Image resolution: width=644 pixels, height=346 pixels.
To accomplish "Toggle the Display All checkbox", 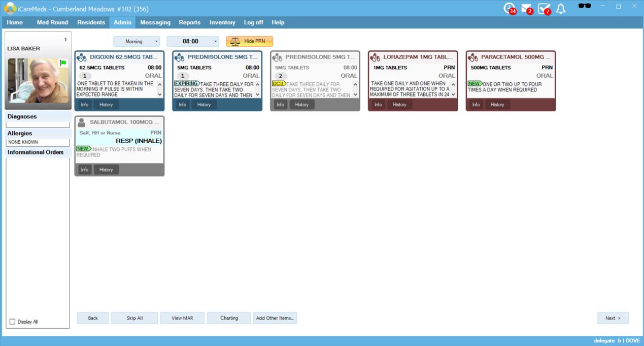I will click(x=13, y=322).
